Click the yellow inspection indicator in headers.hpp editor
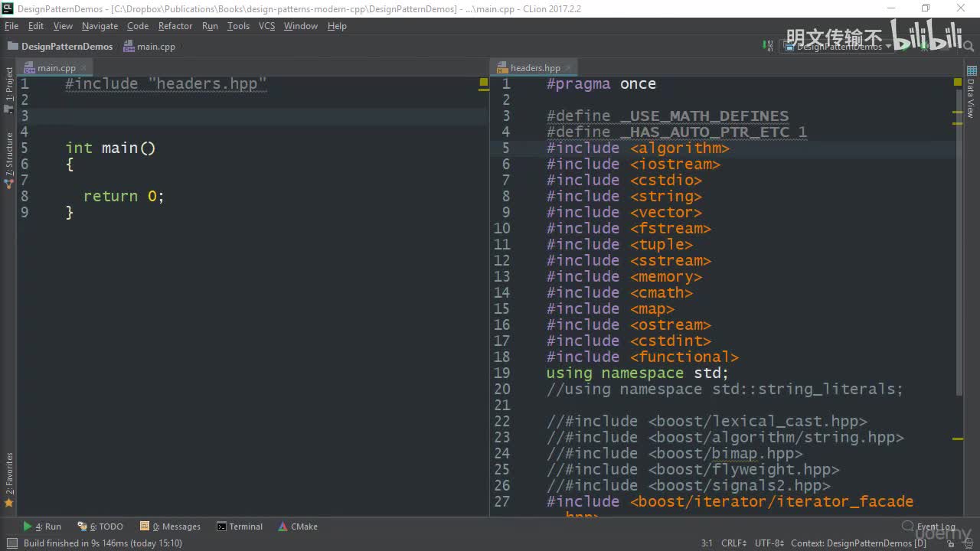Image resolution: width=980 pixels, height=551 pixels. click(x=958, y=81)
